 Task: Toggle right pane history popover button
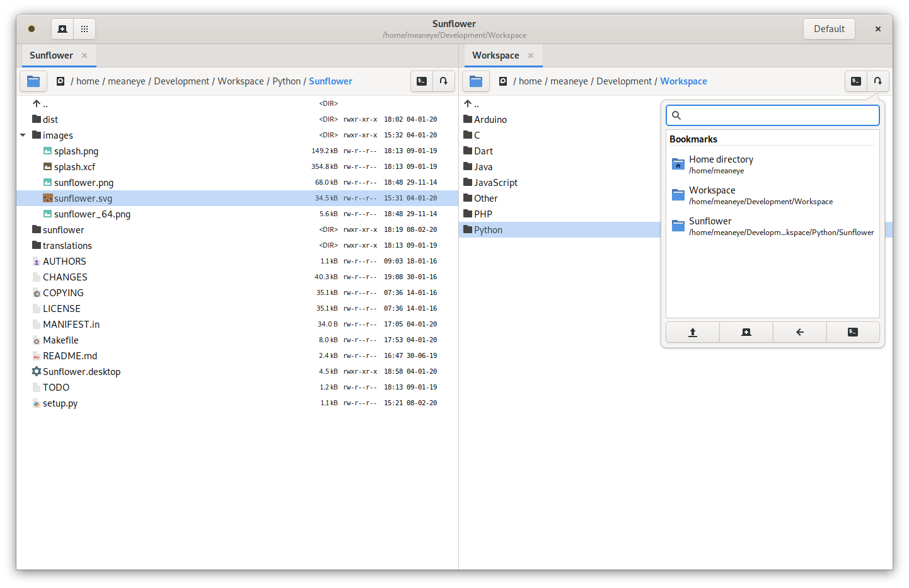click(877, 81)
